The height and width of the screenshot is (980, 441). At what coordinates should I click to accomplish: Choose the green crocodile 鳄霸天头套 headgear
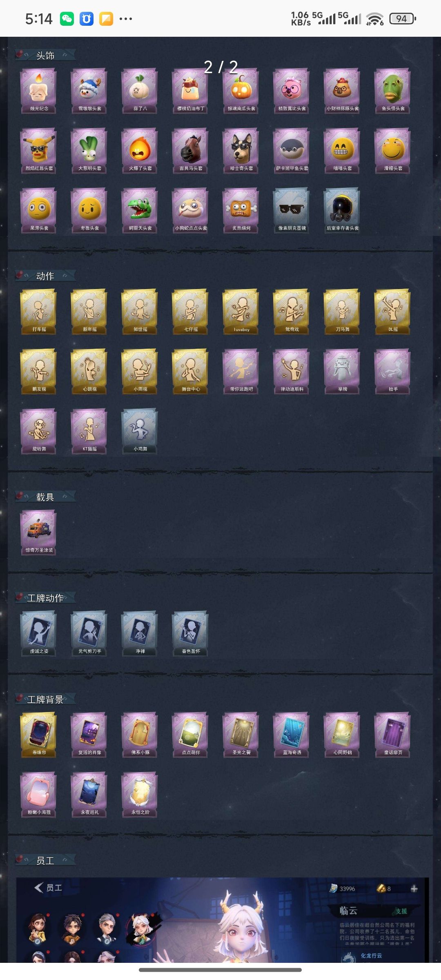pyautogui.click(x=140, y=210)
